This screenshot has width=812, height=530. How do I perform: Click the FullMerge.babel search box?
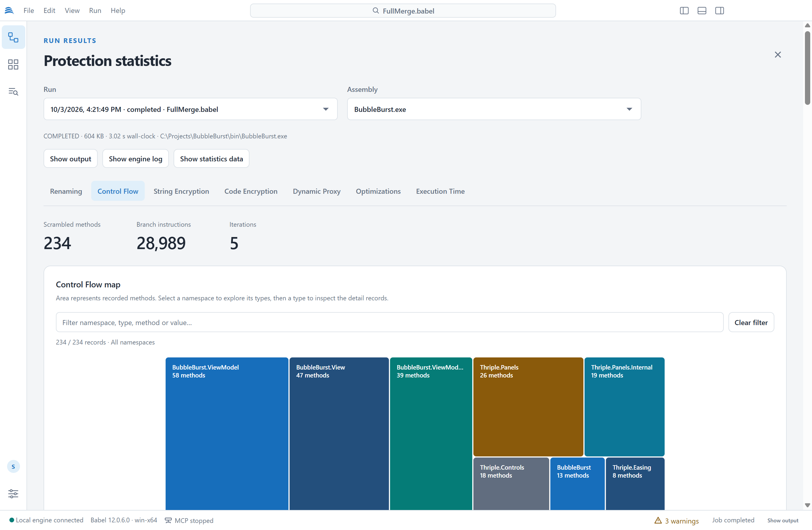[403, 11]
